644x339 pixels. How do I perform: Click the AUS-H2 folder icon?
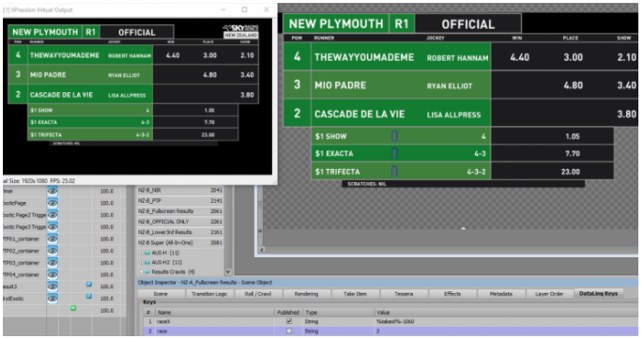click(x=147, y=262)
